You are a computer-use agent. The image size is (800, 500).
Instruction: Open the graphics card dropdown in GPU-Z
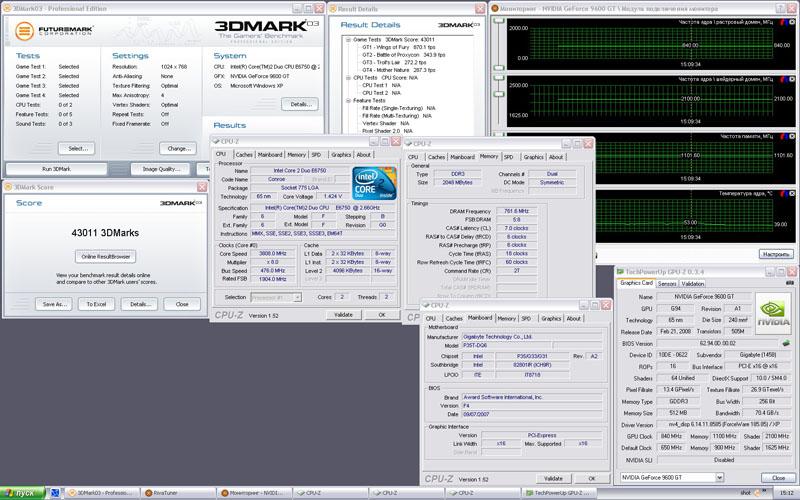click(x=719, y=478)
